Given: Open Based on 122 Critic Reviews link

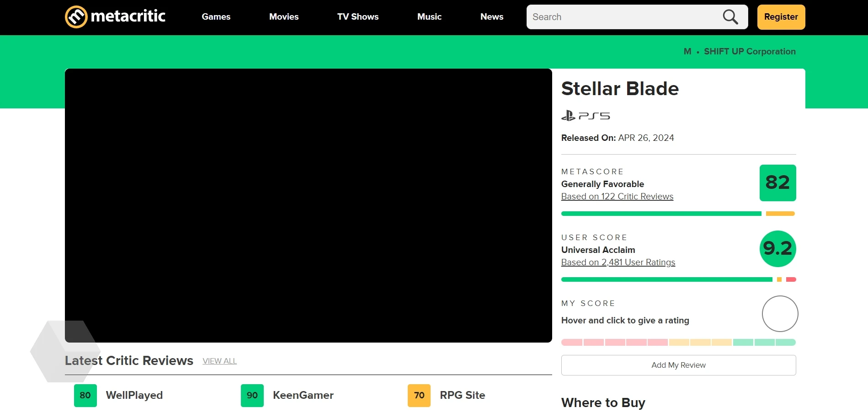Looking at the screenshot, I should point(617,196).
